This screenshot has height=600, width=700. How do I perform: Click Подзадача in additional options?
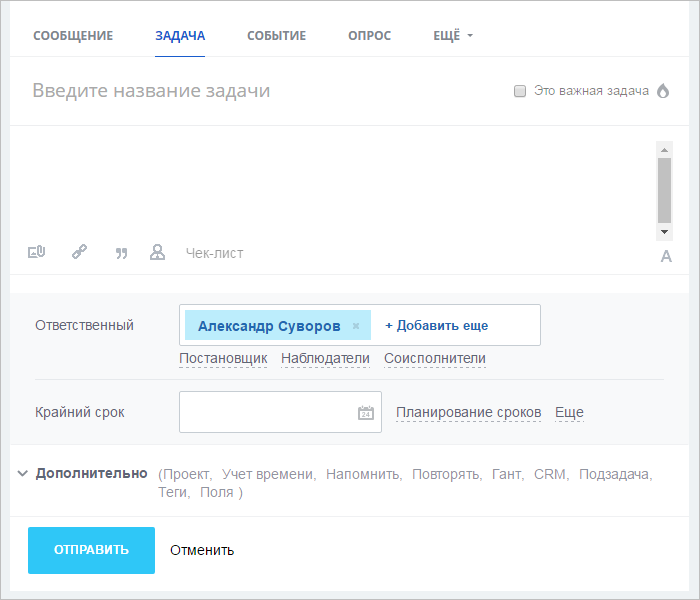tap(616, 474)
